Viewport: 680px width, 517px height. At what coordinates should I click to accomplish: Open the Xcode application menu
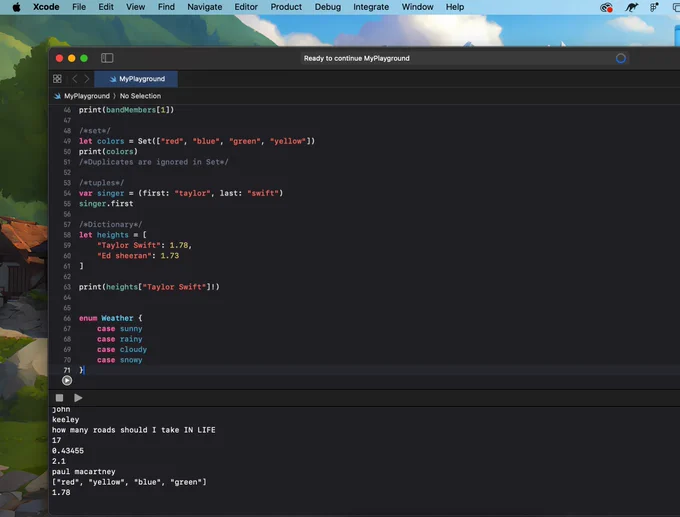point(46,7)
